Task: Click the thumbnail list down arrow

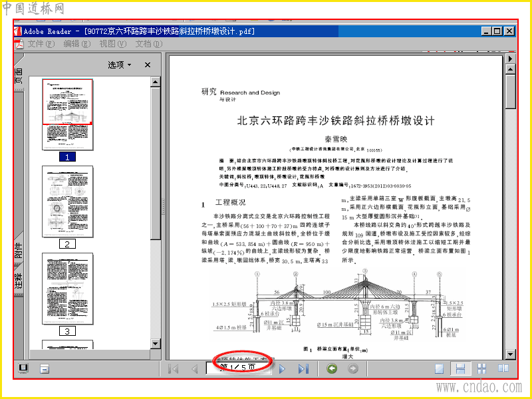Action: coord(156,344)
